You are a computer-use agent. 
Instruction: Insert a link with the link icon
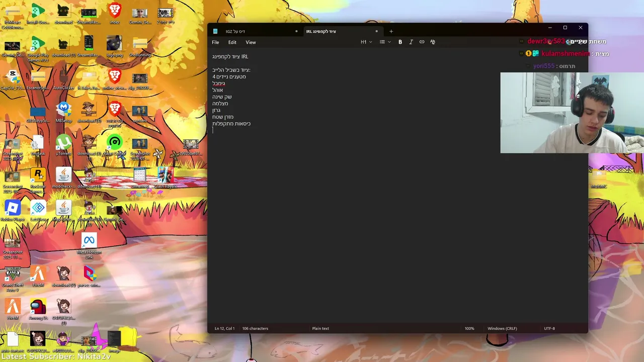(x=422, y=42)
